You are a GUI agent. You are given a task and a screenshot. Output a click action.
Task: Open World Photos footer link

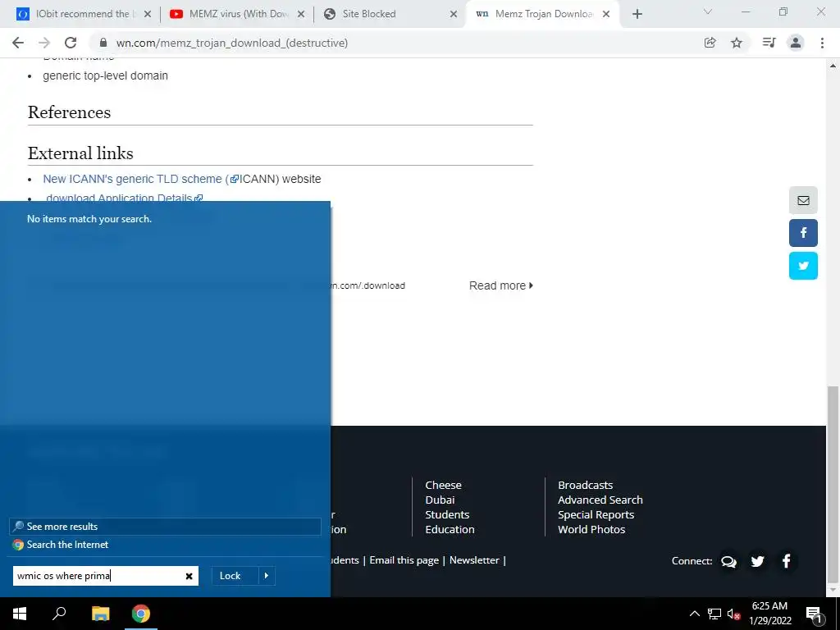click(591, 529)
